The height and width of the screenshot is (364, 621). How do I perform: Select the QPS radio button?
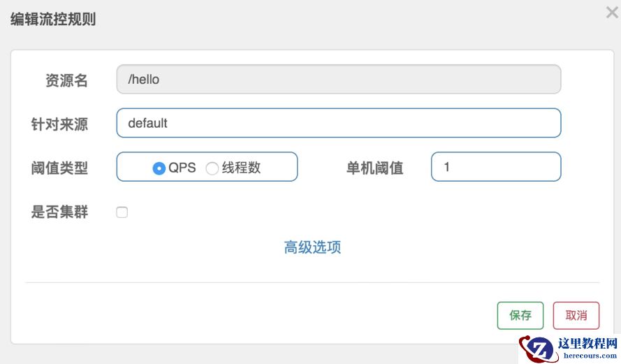click(x=159, y=168)
